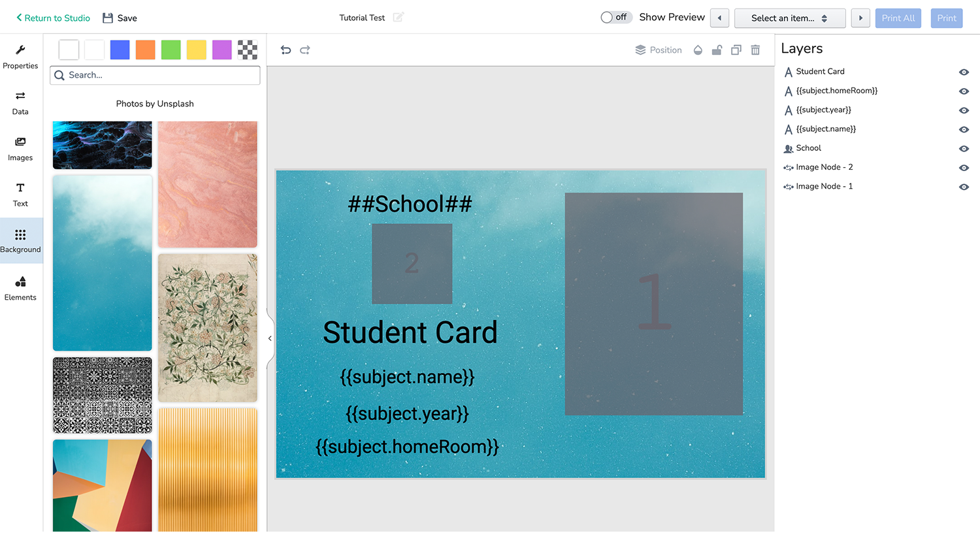Select the Image Node - 1 layer
This screenshot has width=980, height=544.
point(824,186)
